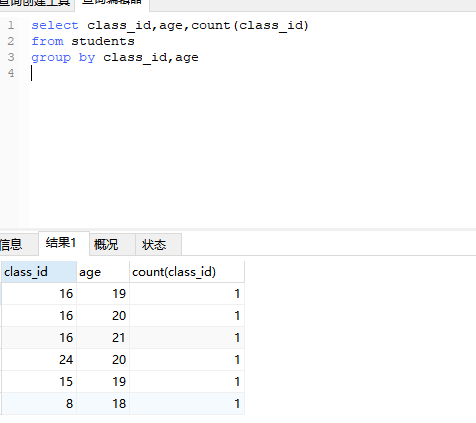Open the 结果1 results tab
This screenshot has height=423, width=476.
pos(64,243)
